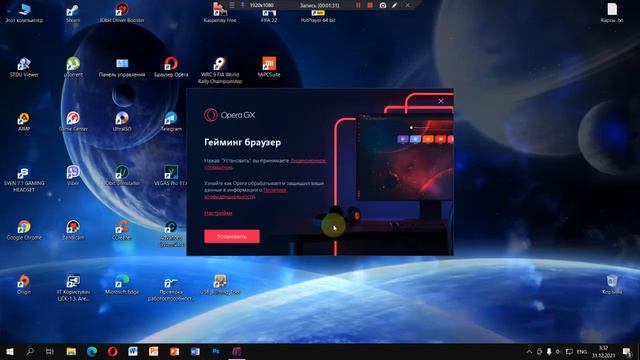Select the Этот компьютер desktop icon
This screenshot has height=360, width=640.
tap(24, 13)
